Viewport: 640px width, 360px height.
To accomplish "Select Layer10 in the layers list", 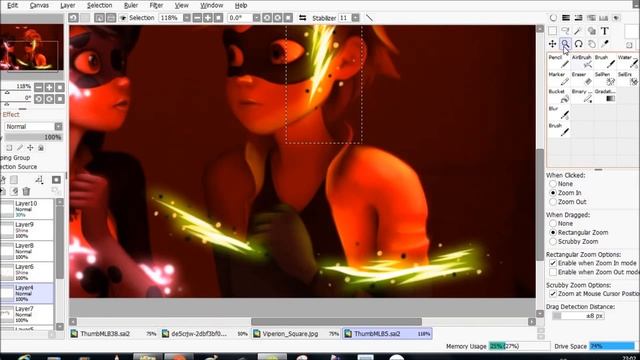I will (27, 209).
